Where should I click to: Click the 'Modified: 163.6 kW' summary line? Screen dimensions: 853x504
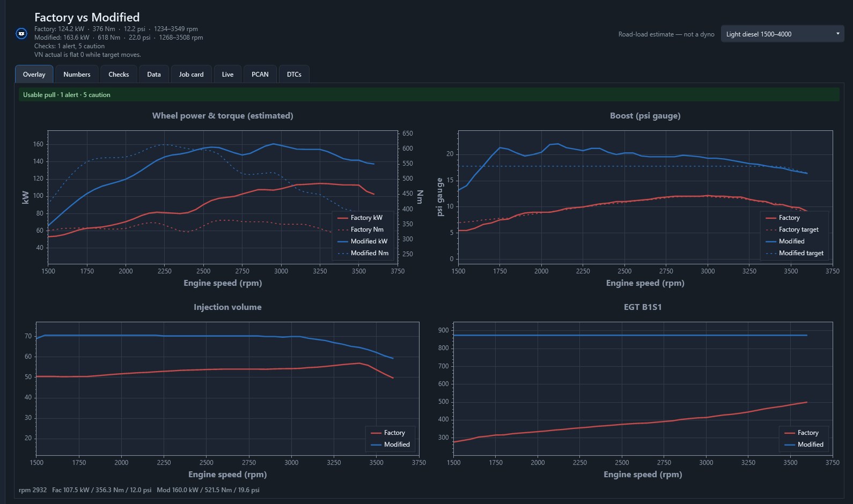[119, 38]
